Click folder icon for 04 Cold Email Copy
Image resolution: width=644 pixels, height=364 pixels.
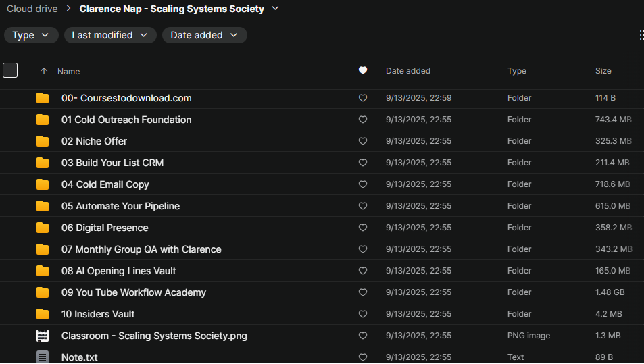click(x=43, y=184)
